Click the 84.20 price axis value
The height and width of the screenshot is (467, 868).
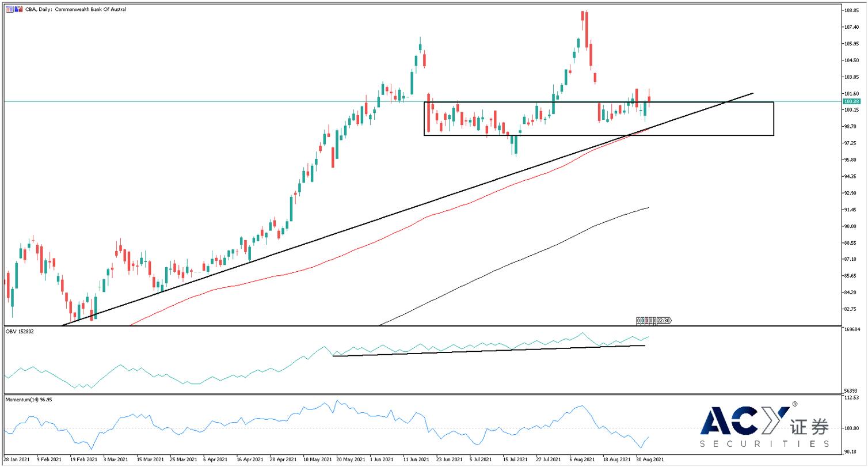click(851, 293)
